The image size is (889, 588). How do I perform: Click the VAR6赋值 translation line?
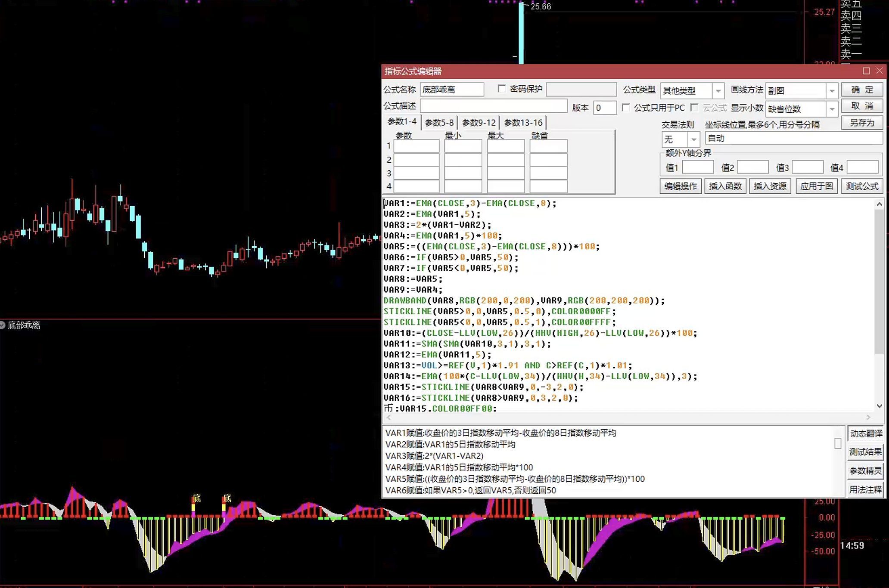click(x=470, y=490)
